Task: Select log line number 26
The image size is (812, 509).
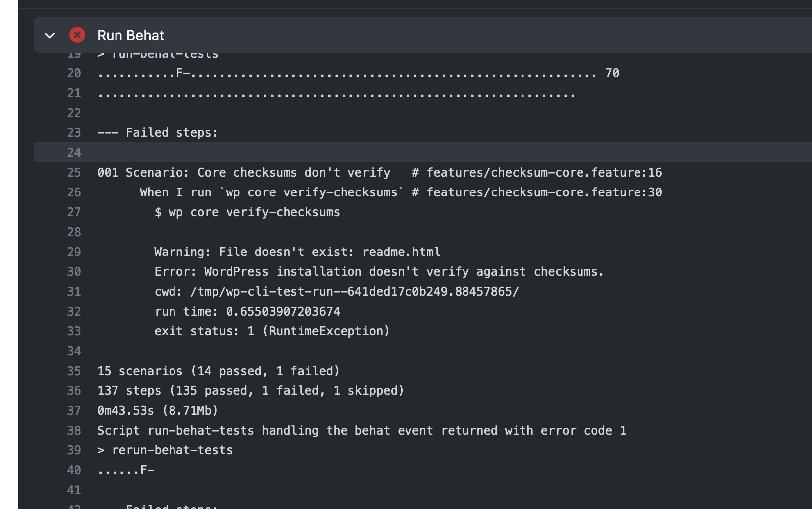Action: (x=74, y=192)
